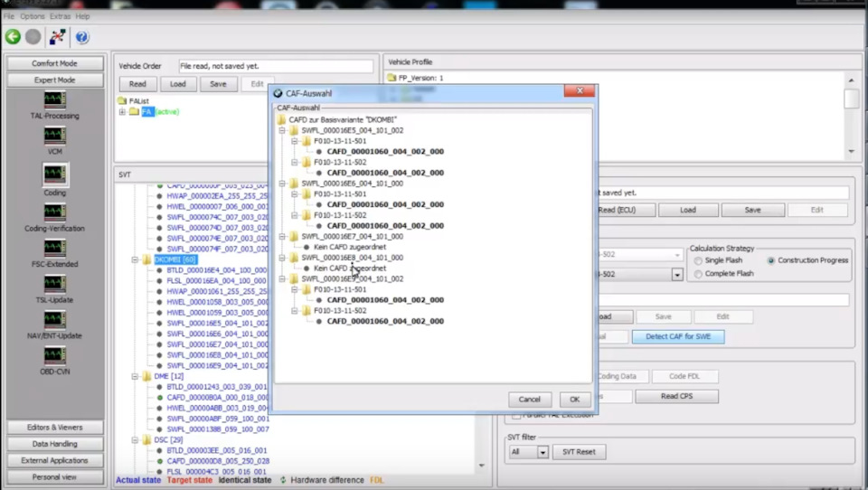The width and height of the screenshot is (868, 490).
Task: Select HWAP_00001061 entry in SVT tree
Action: coord(218,292)
